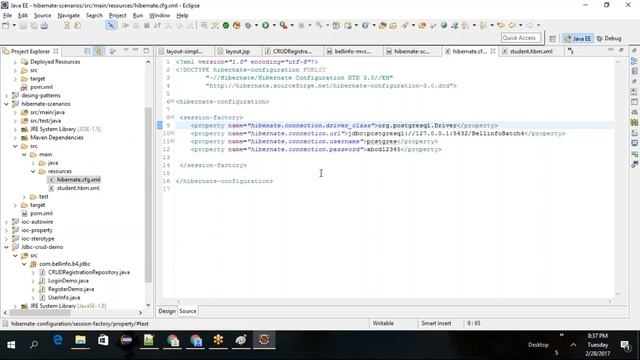The image size is (640, 360).
Task: Maximize the editor area
Action: tap(621, 50)
